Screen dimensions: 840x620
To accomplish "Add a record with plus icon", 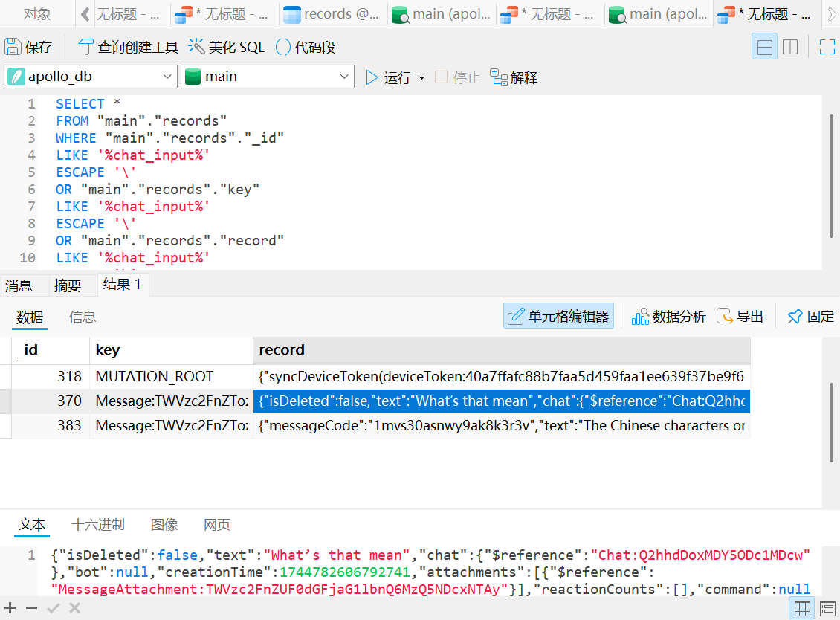I will (x=10, y=608).
